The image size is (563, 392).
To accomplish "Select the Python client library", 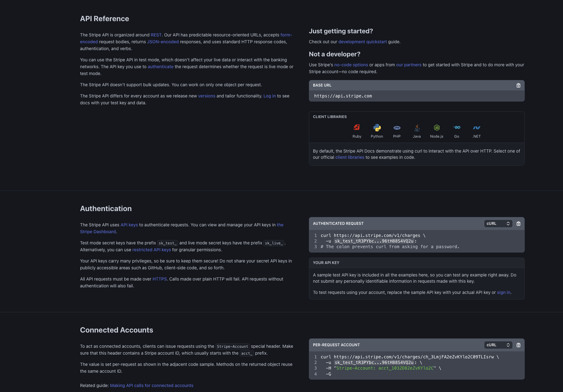I will [x=377, y=130].
